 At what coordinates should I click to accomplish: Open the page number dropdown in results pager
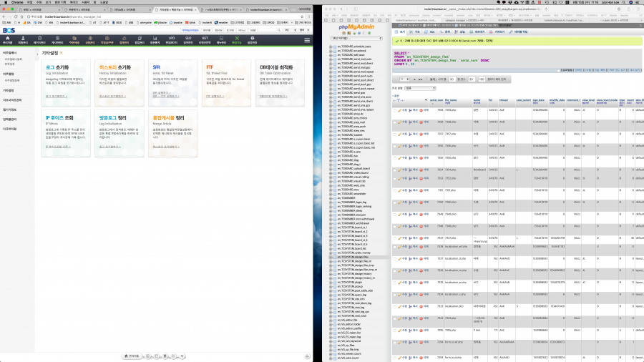pos(404,79)
